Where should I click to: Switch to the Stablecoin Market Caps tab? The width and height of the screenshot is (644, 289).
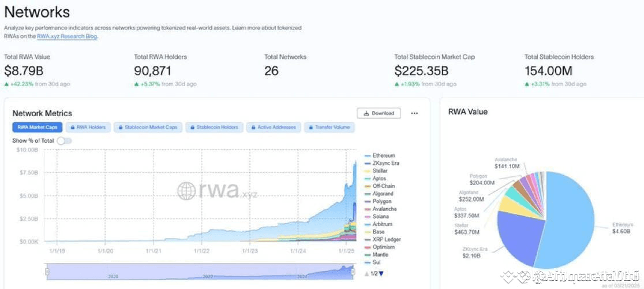(x=148, y=127)
